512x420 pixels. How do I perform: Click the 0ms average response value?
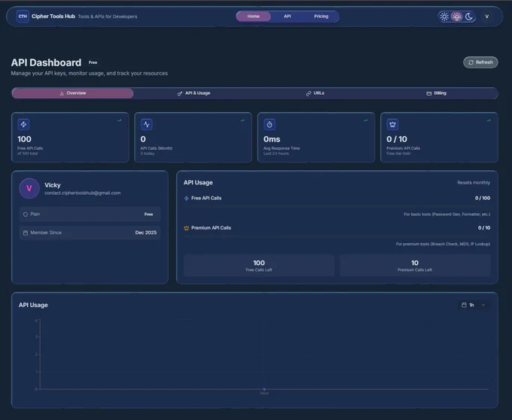point(272,139)
